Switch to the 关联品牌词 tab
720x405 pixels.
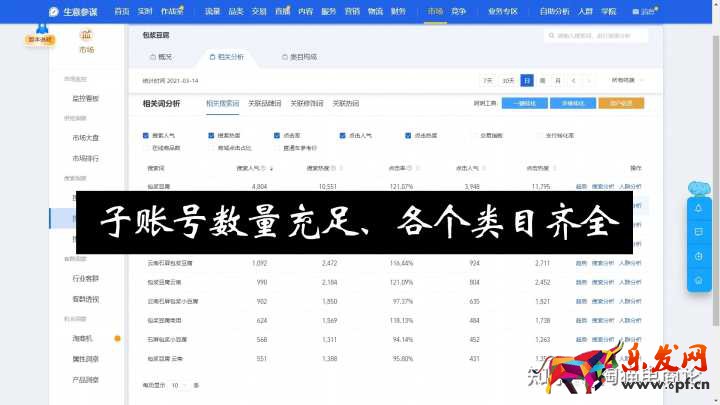pyautogui.click(x=264, y=103)
